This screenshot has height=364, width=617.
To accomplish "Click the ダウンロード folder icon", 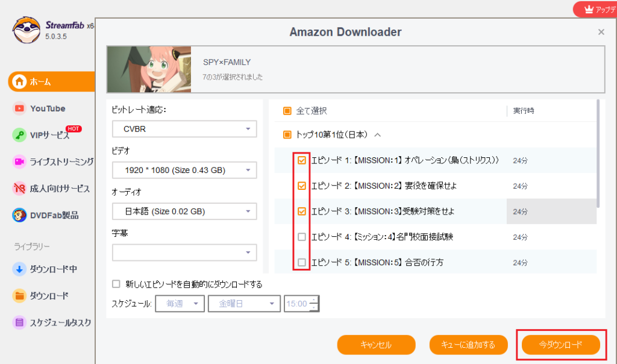I will point(19,296).
